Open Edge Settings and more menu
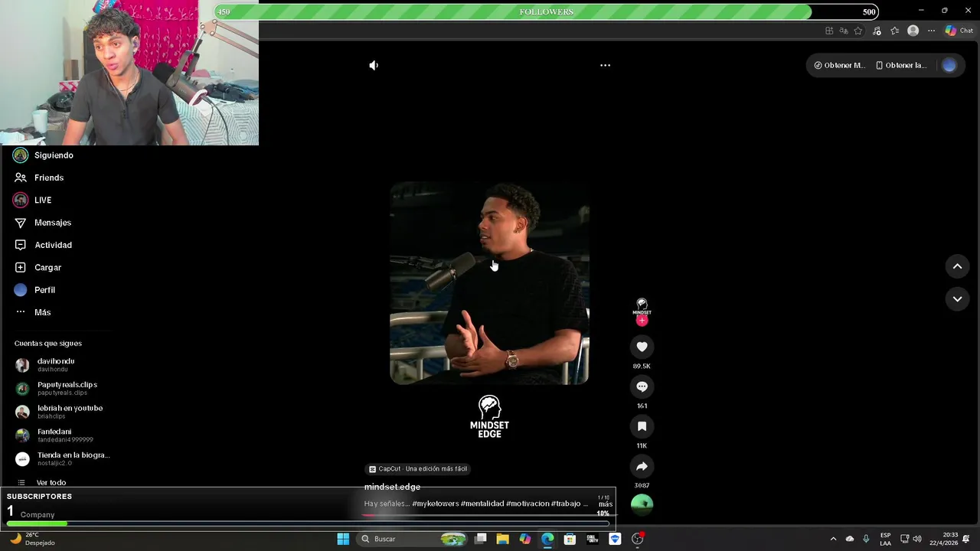The width and height of the screenshot is (980, 551). coord(931,31)
